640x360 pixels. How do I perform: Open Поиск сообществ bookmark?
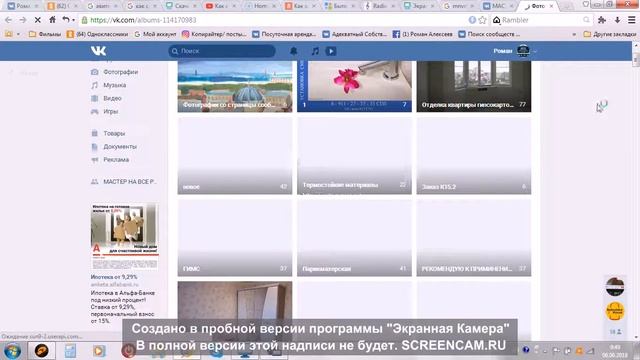[489, 34]
